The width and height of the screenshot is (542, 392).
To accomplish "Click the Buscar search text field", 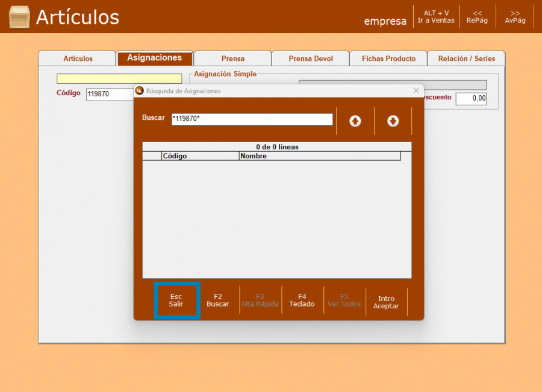I will coord(252,119).
